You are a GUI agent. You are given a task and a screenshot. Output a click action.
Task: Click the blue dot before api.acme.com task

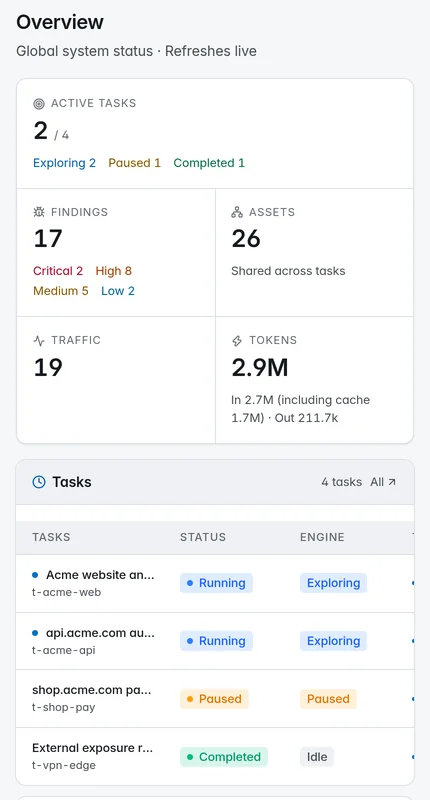(35, 633)
